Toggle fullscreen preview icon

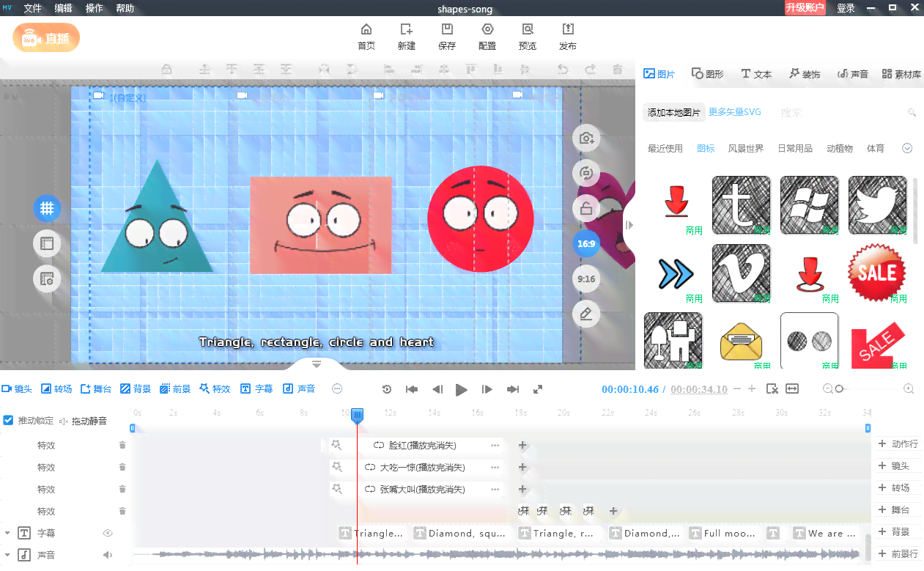coord(538,389)
